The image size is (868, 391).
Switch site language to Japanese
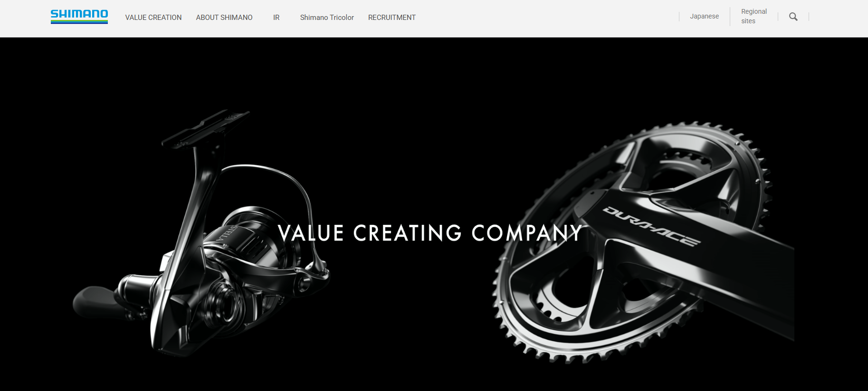704,16
